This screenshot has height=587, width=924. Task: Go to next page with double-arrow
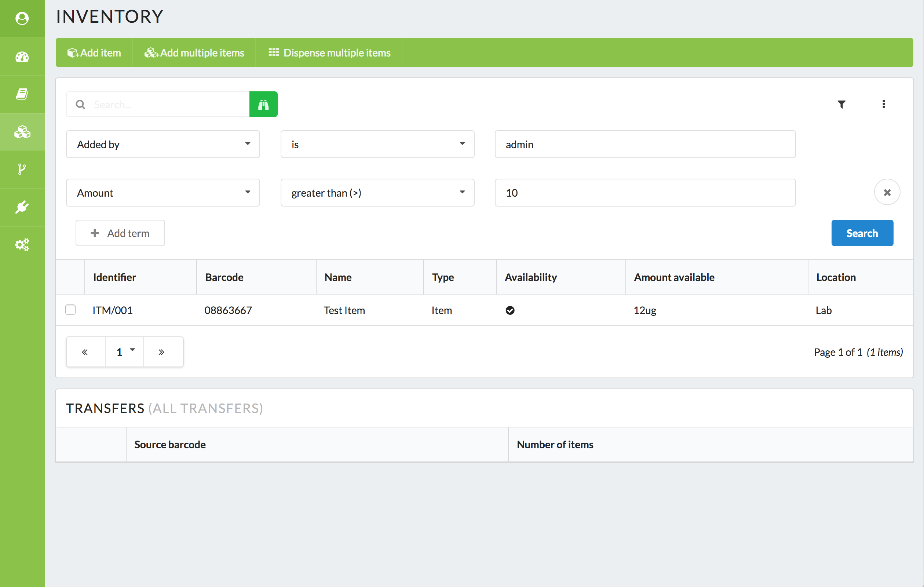(x=161, y=352)
